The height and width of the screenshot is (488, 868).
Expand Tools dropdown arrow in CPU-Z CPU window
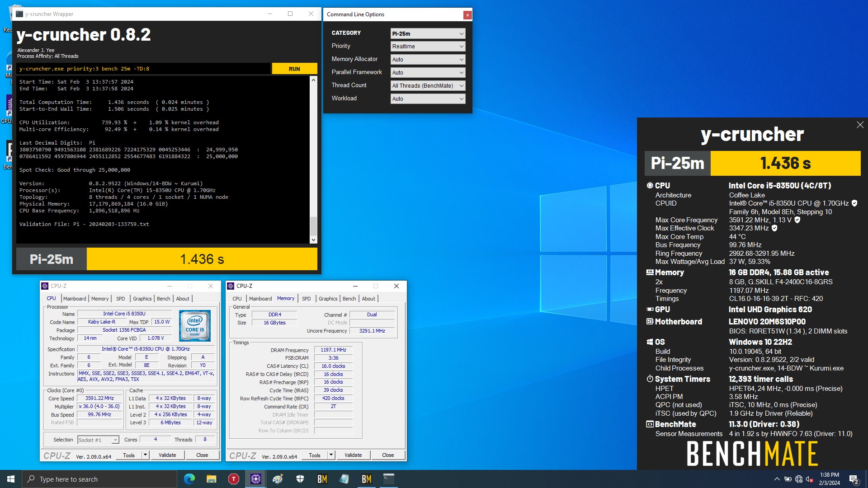[x=146, y=455]
